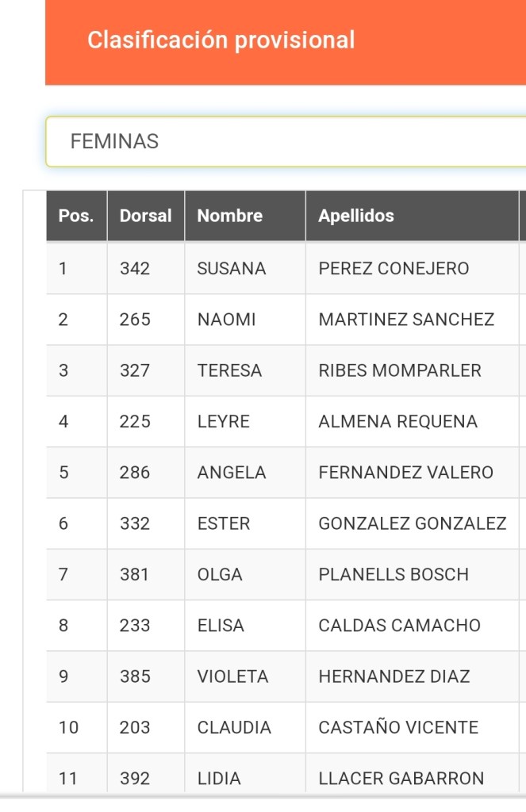Sort by the Pos. column header

click(x=76, y=216)
